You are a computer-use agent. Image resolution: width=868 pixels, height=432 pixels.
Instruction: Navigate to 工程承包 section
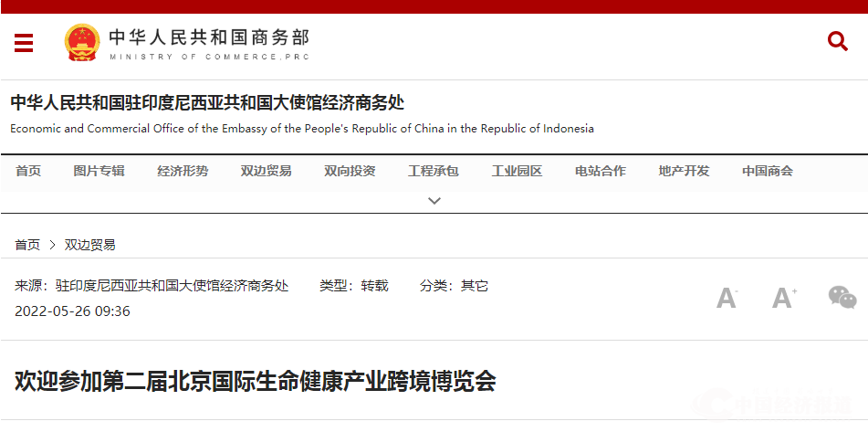[x=434, y=171]
